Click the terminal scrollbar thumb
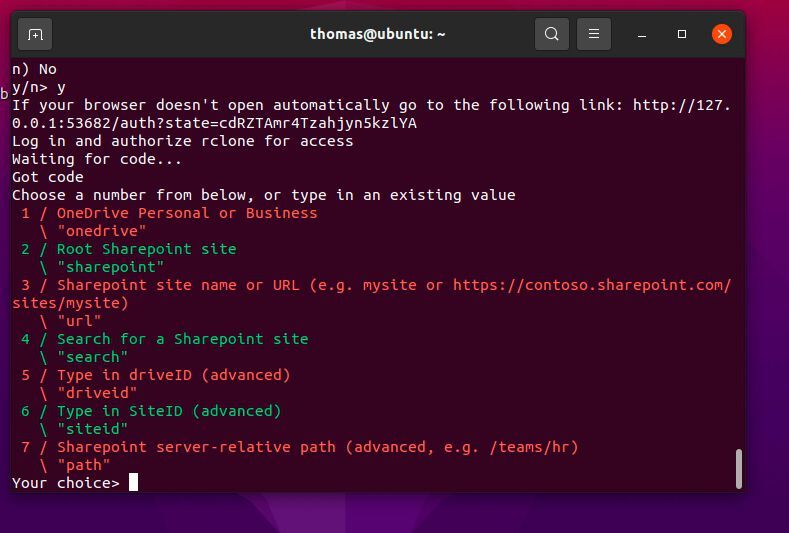Image resolution: width=789 pixels, height=533 pixels. [x=739, y=468]
